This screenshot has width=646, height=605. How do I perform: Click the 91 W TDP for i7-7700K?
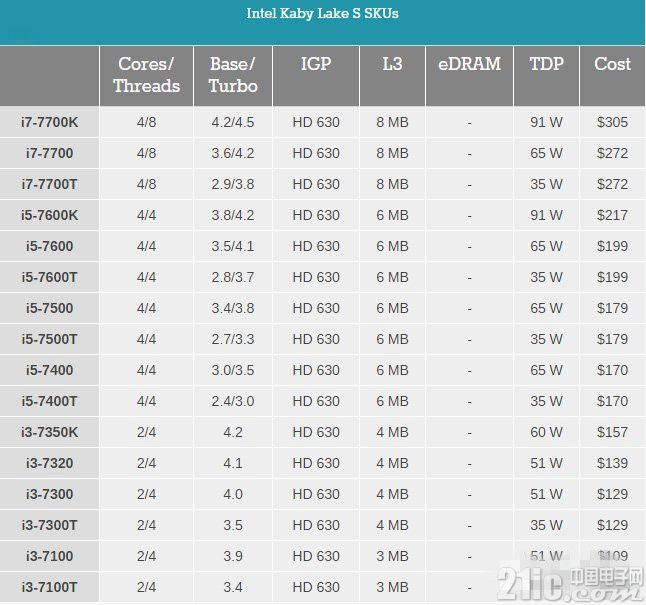546,122
